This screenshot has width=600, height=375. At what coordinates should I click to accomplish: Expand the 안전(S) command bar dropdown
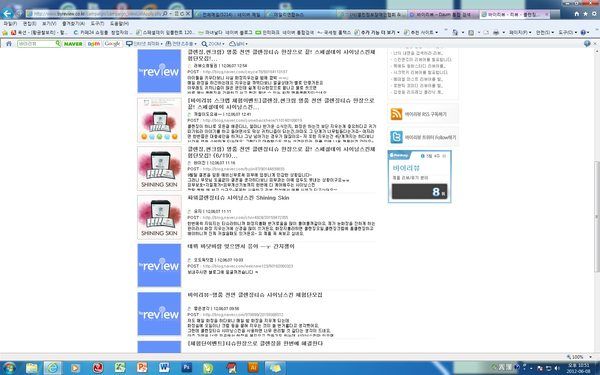coord(545,33)
